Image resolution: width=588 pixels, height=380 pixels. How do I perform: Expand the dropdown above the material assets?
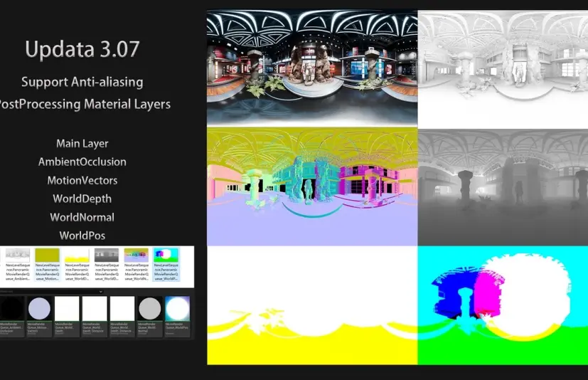point(100,292)
